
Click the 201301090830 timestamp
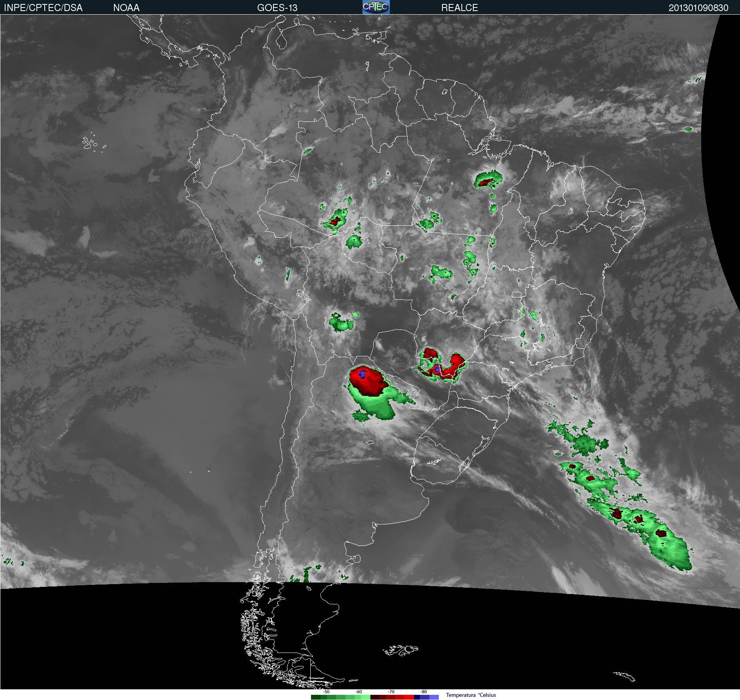pos(698,8)
